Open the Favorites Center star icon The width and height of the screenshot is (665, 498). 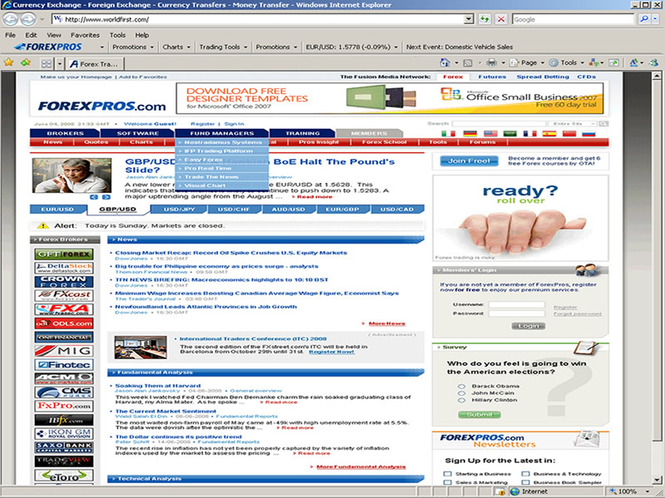tap(8, 63)
